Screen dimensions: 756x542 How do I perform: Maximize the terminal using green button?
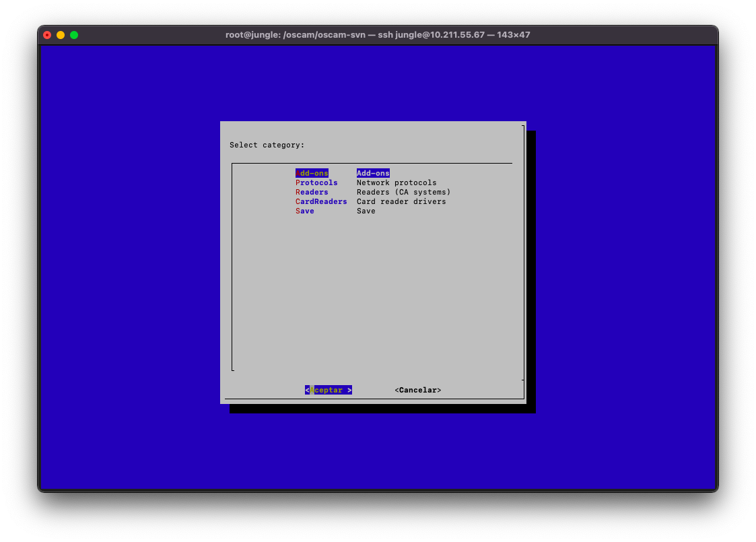(x=74, y=35)
